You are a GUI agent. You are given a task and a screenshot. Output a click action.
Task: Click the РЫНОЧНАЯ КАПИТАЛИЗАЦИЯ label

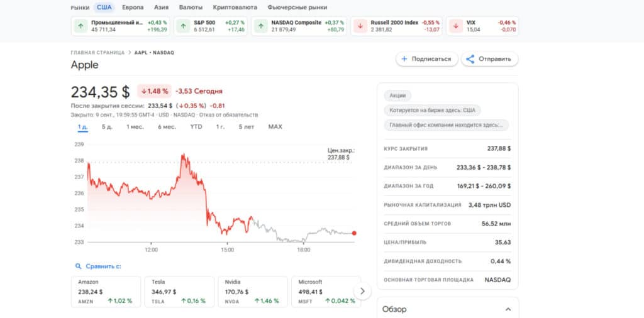tap(423, 205)
